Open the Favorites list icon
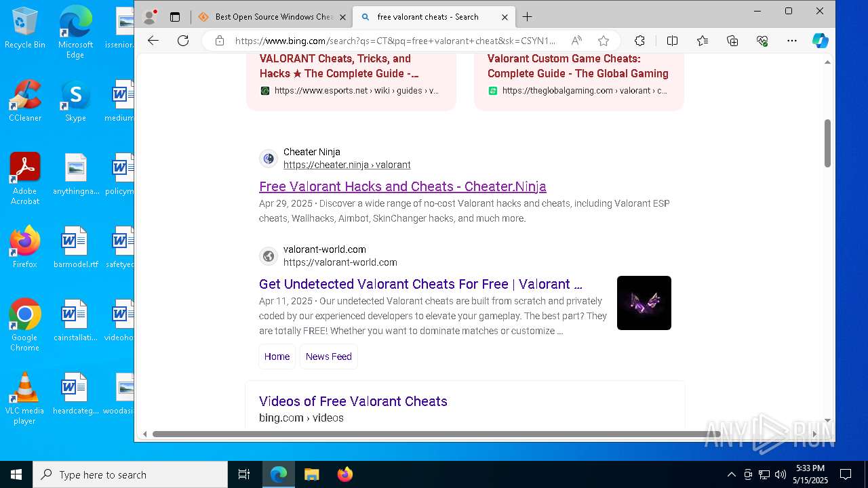This screenshot has height=488, width=868. 703,41
